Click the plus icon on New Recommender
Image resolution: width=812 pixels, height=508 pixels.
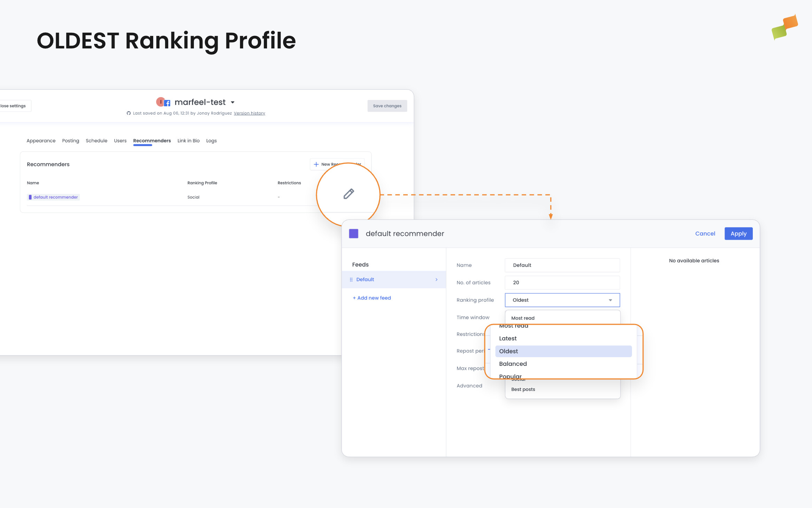tap(316, 164)
